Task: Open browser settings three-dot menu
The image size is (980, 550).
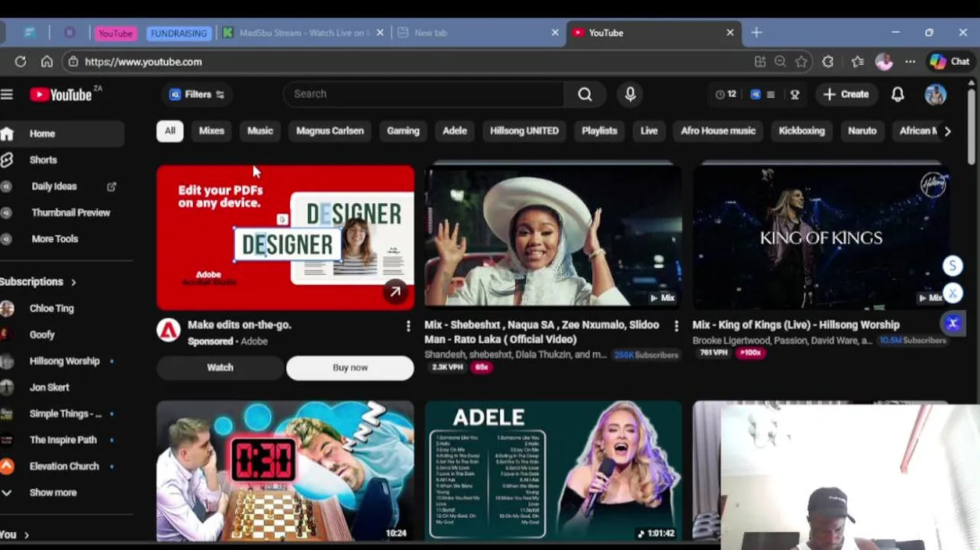Action: pos(911,62)
